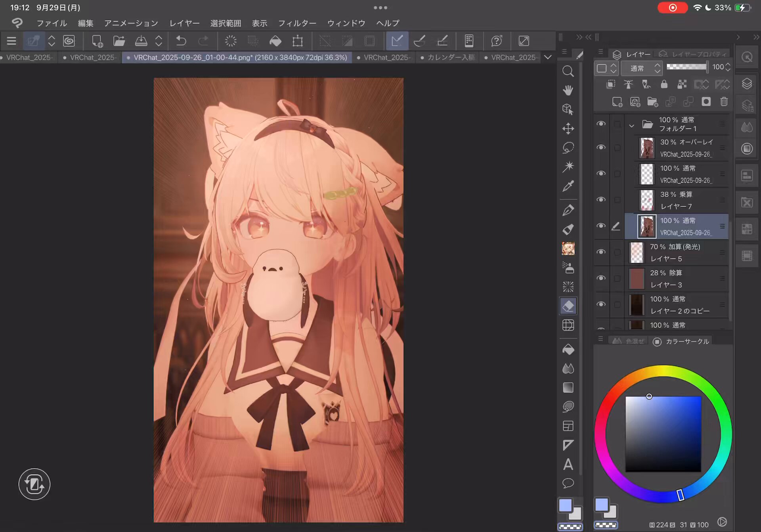Delete layer using the trash icon
The height and width of the screenshot is (532, 761).
[x=724, y=102]
